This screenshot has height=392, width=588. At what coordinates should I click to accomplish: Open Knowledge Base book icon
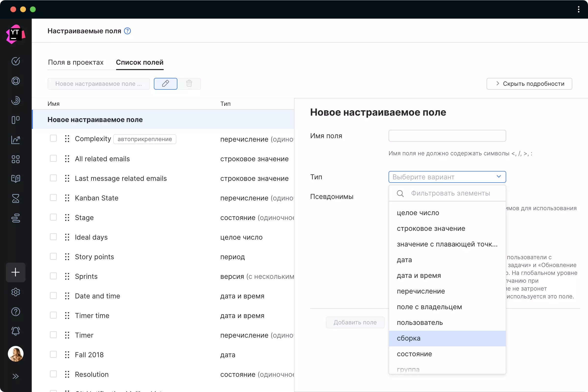click(15, 179)
